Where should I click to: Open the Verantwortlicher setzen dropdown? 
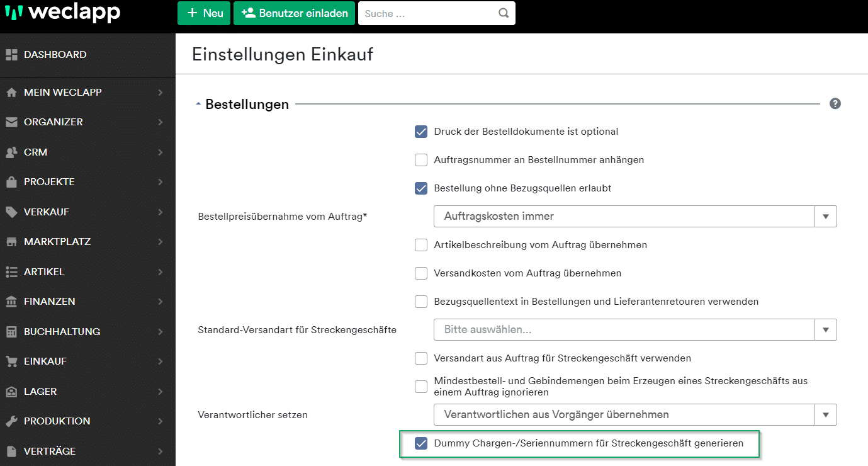[x=634, y=414]
